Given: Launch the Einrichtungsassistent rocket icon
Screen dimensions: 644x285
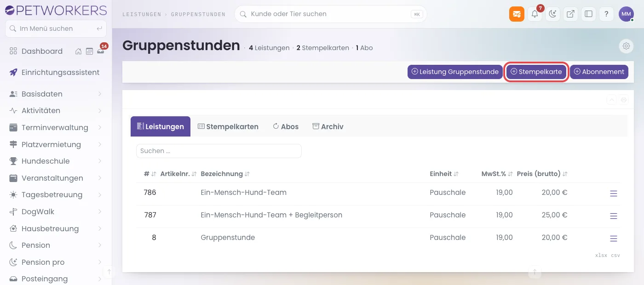Looking at the screenshot, I should tap(13, 72).
